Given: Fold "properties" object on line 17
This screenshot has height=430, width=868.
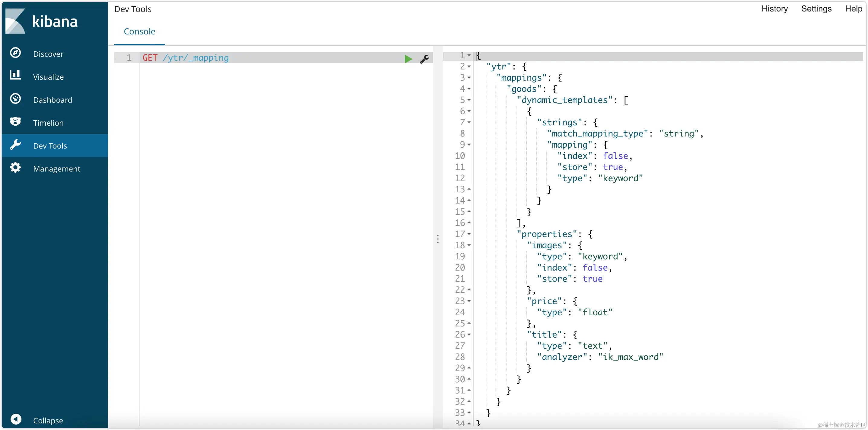Looking at the screenshot, I should pyautogui.click(x=469, y=234).
